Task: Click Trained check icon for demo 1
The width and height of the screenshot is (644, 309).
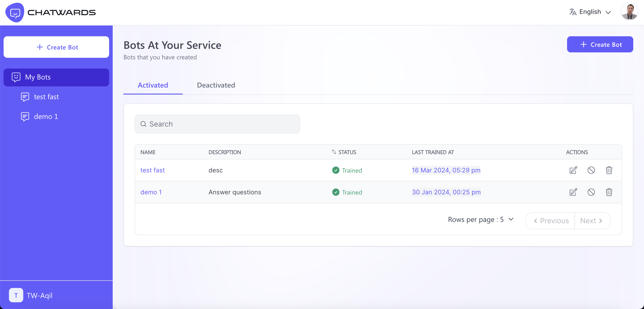Action: [x=335, y=192]
